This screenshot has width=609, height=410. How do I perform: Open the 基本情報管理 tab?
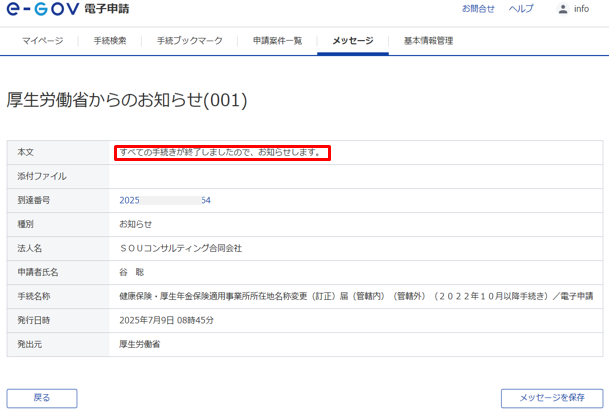tap(428, 41)
